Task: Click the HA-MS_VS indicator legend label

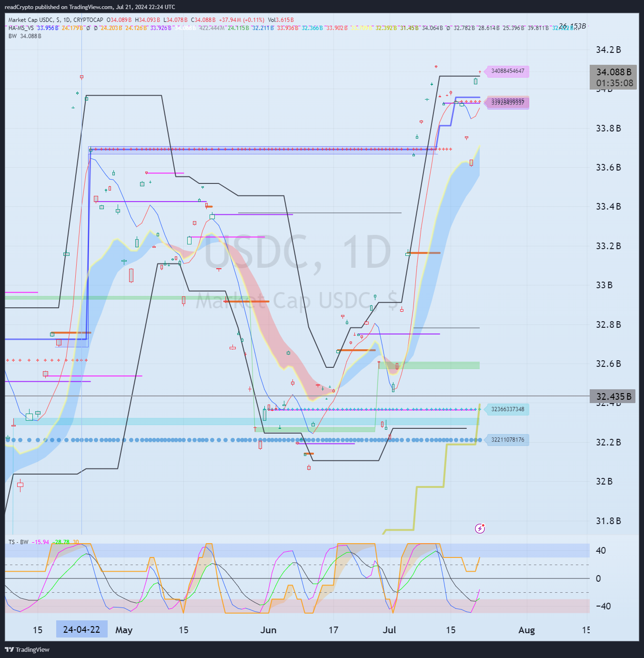Action: [x=21, y=28]
